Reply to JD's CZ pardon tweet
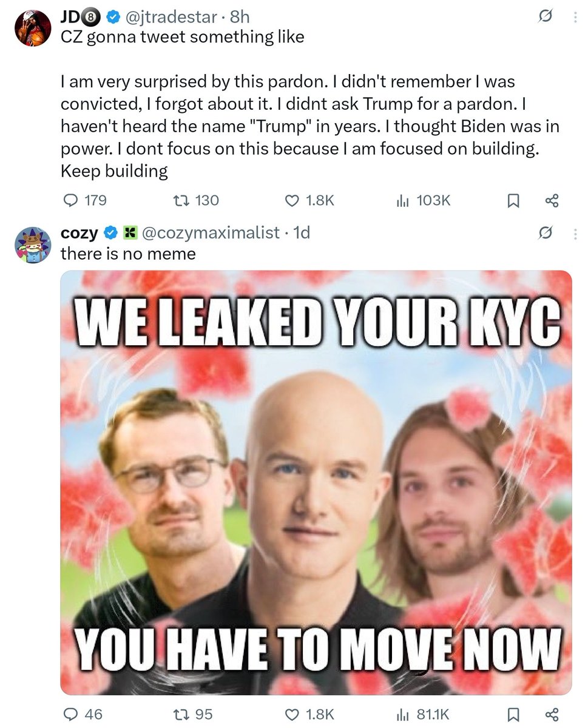588x728 pixels. pos(71,200)
